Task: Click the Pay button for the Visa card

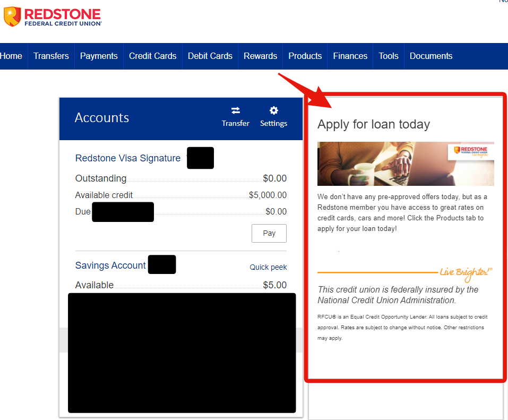Action: (x=269, y=233)
